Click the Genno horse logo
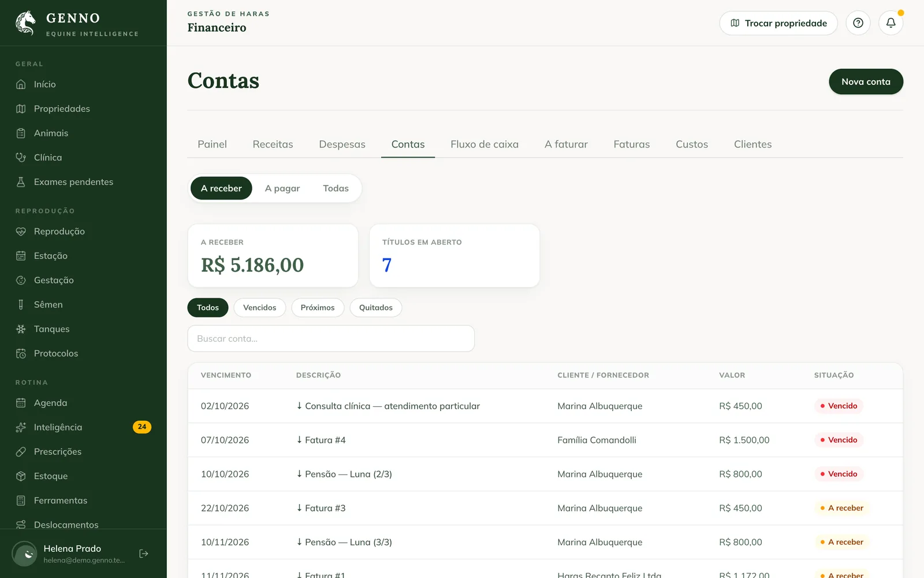924x578 pixels. point(25,23)
